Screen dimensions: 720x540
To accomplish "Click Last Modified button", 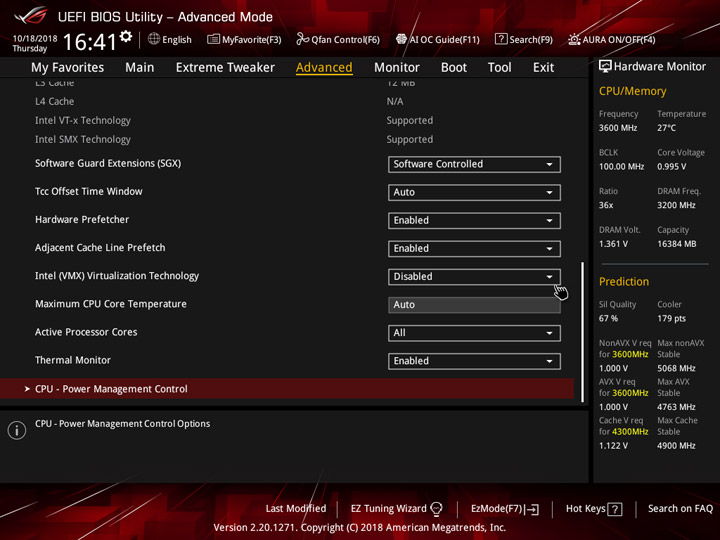I will click(x=296, y=509).
